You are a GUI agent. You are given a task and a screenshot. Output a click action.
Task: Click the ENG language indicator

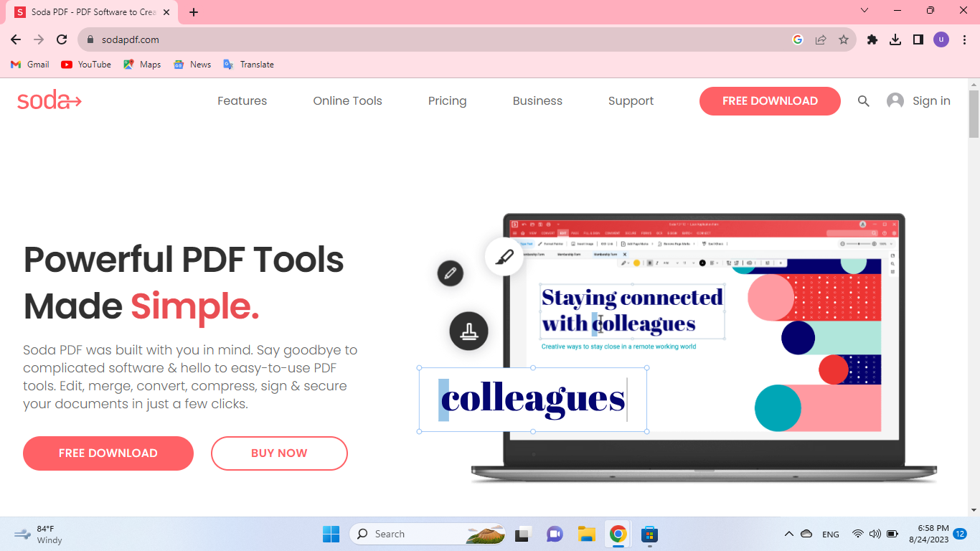pyautogui.click(x=831, y=534)
